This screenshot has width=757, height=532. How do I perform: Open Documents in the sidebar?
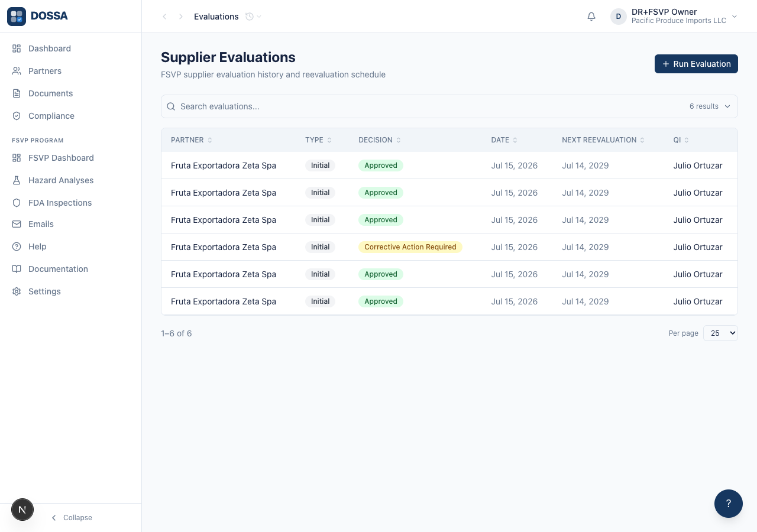[71, 93]
